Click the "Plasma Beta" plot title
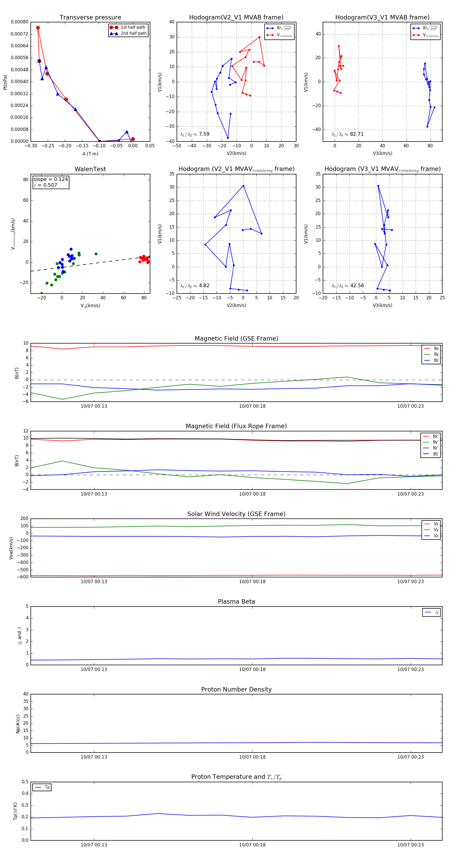The width and height of the screenshot is (473, 868). [236, 602]
